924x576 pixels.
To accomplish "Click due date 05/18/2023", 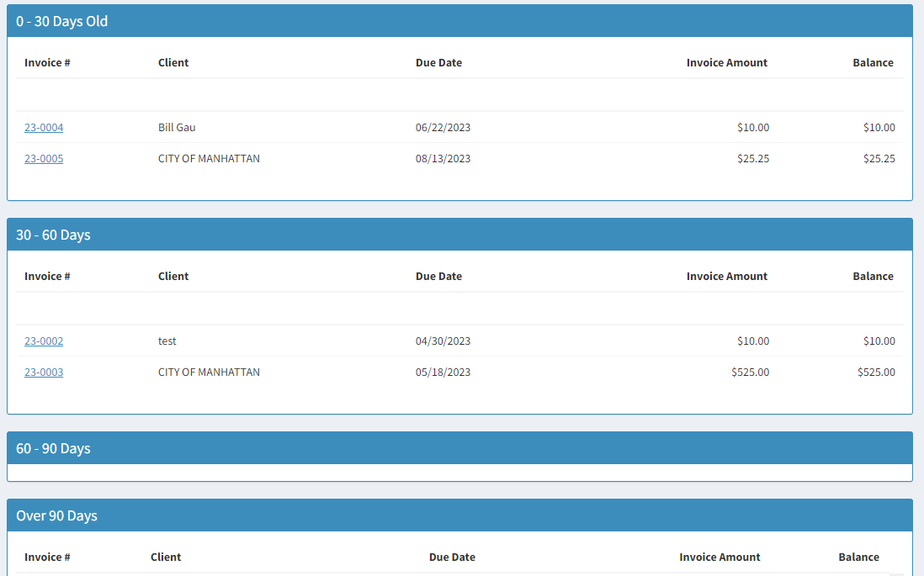I will [443, 373].
